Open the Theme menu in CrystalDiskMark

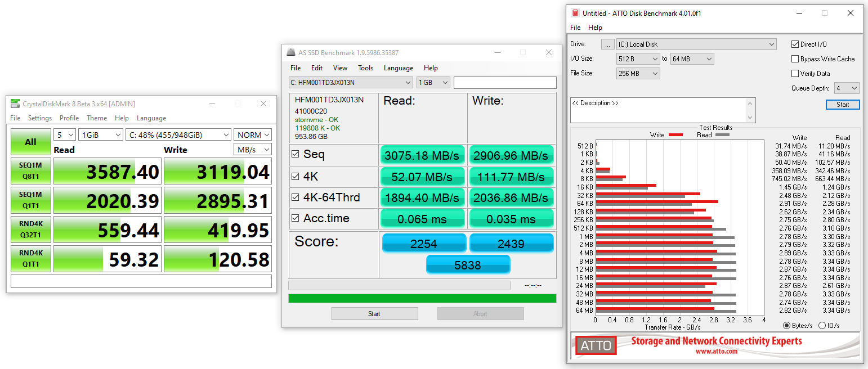pos(96,118)
